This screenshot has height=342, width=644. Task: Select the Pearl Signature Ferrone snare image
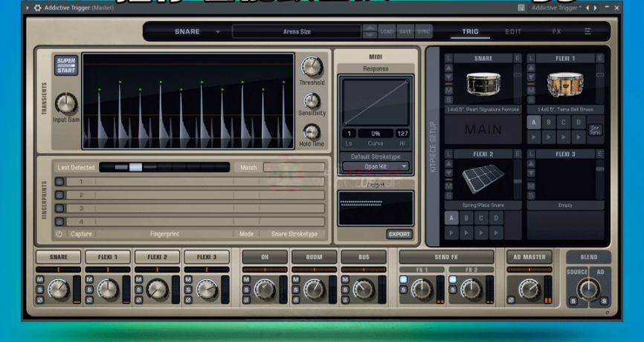point(483,84)
